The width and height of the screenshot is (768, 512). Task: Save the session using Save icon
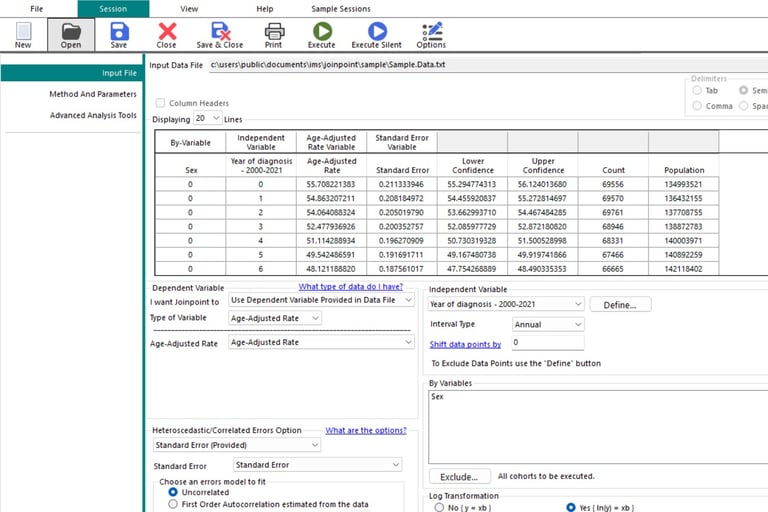(x=119, y=35)
